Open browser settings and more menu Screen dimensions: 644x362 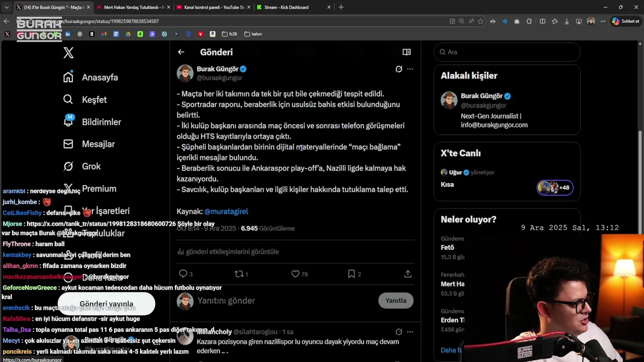tap(603, 21)
